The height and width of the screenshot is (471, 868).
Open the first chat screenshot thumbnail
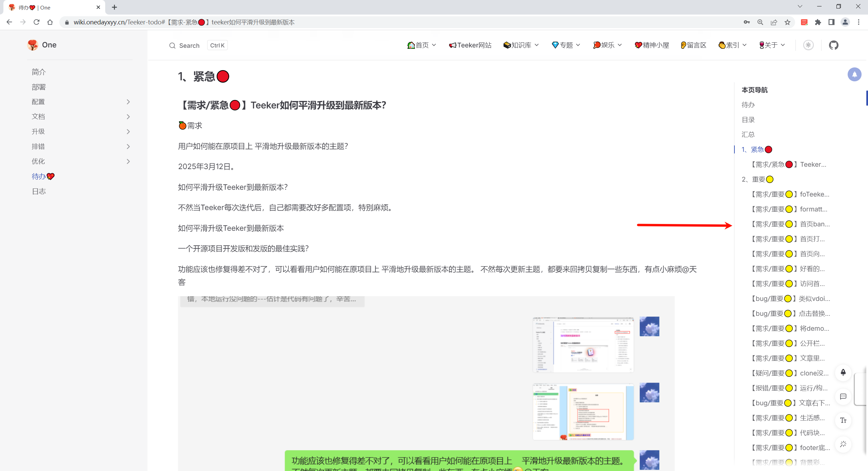pyautogui.click(x=583, y=345)
